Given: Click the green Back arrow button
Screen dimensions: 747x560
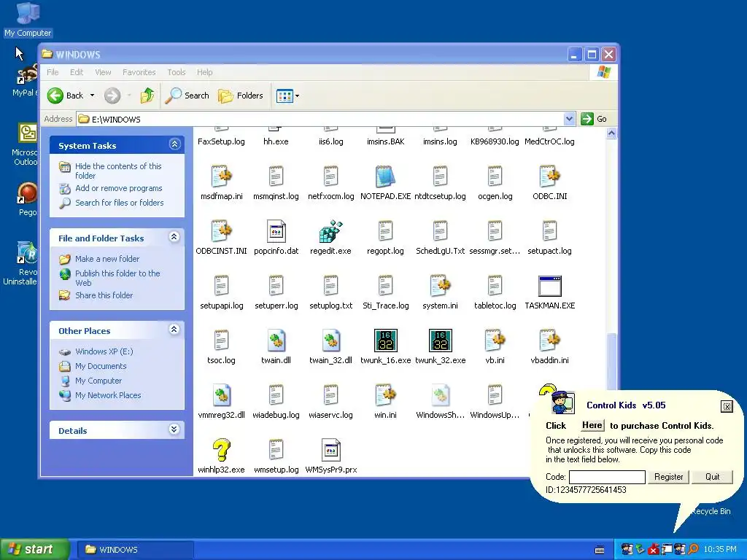Looking at the screenshot, I should [55, 96].
